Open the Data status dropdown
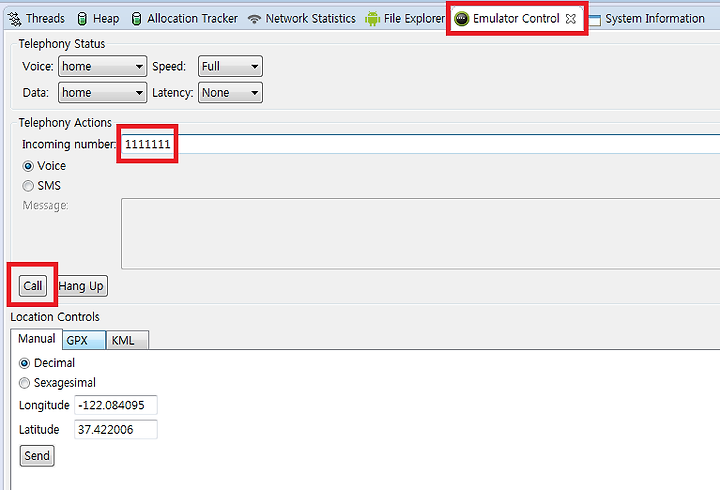The width and height of the screenshot is (720, 490). coord(102,92)
